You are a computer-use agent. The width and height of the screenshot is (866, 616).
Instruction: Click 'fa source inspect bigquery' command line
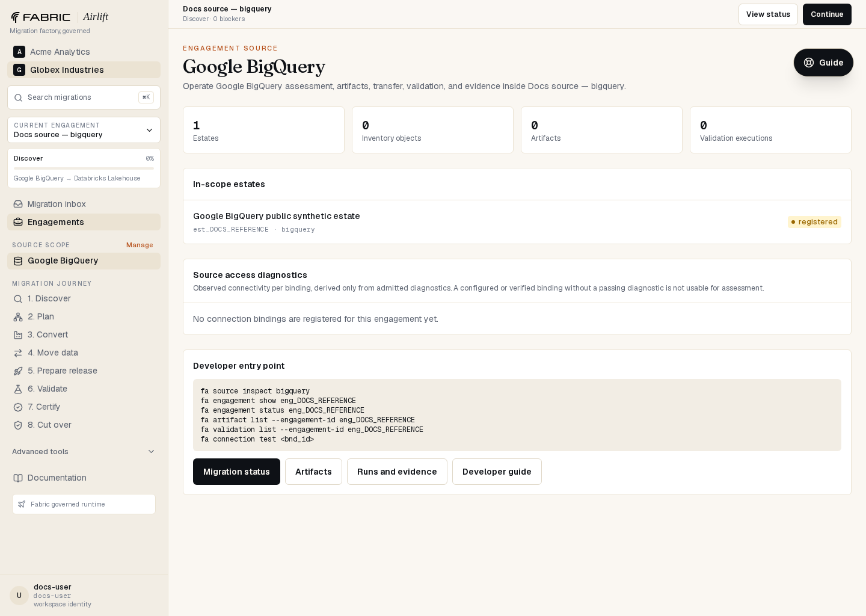tap(255, 391)
